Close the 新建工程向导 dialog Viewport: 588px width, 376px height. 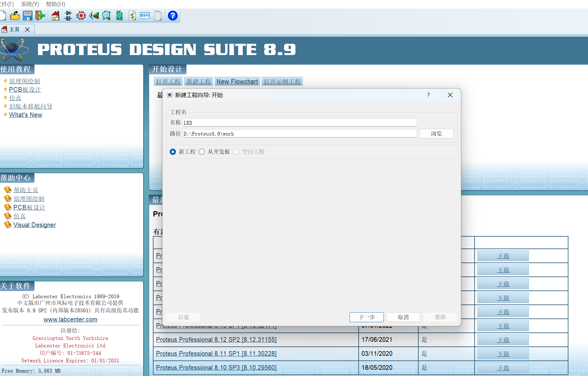(450, 95)
